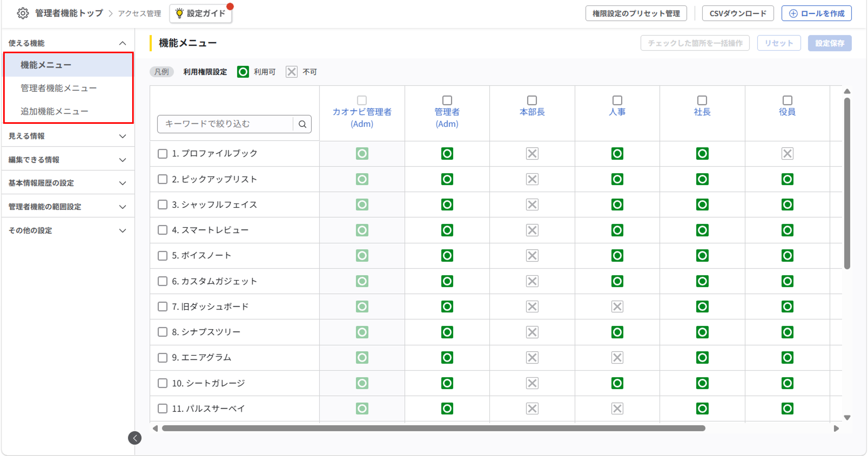Click the gear icon beside 管理者機能トップ
This screenshot has height=456, width=868.
22,13
